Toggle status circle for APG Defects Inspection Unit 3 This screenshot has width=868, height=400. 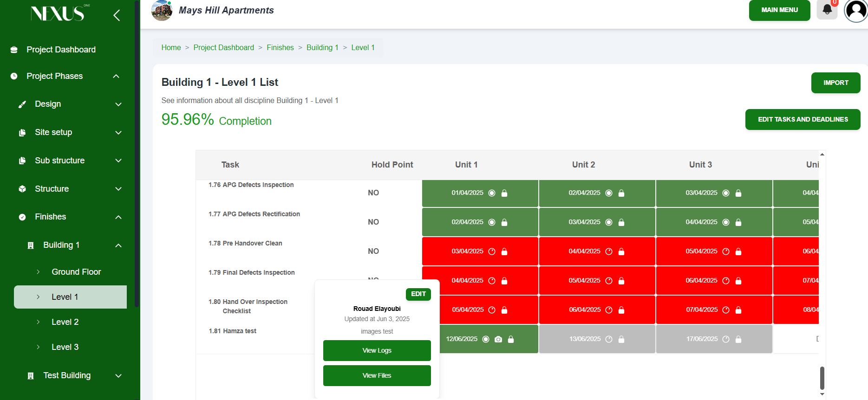[x=726, y=193]
